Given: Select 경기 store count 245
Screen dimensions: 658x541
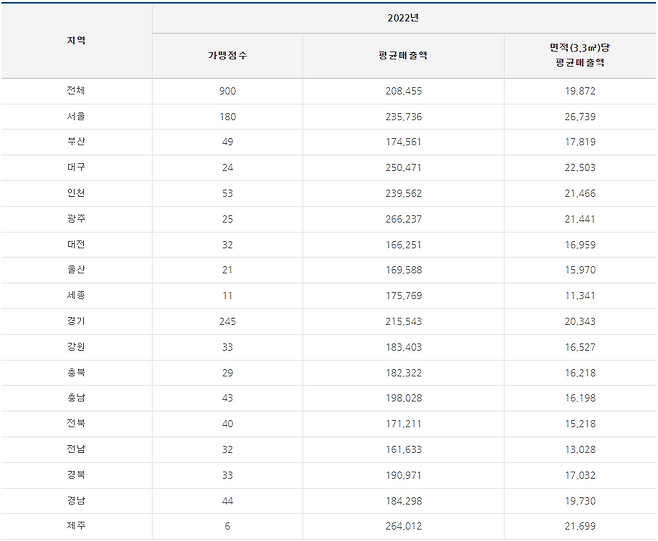Looking at the screenshot, I should [227, 321].
